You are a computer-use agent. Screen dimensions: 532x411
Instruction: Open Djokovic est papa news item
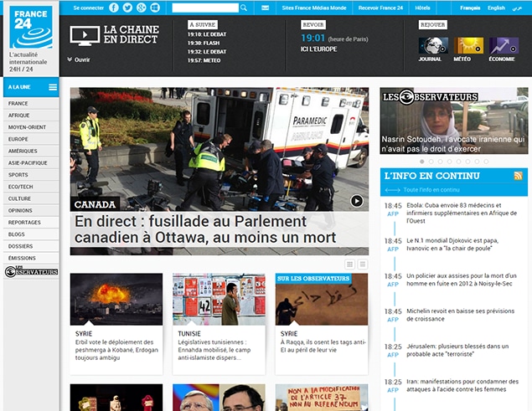point(452,244)
